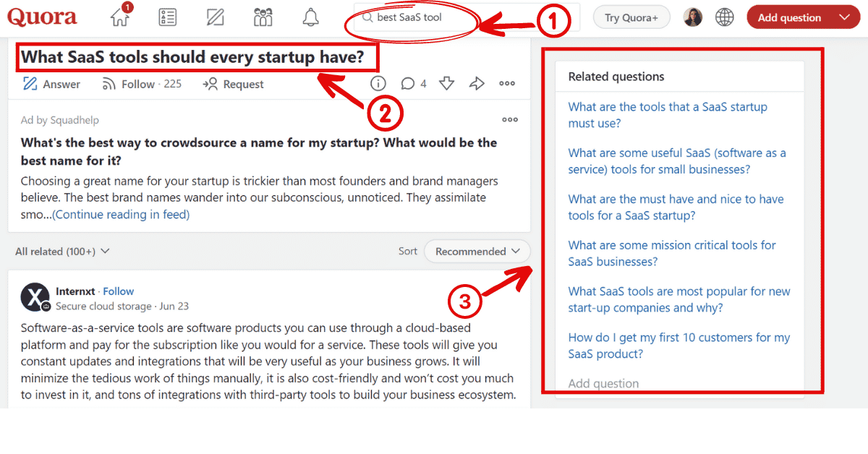Downvote the question
The width and height of the screenshot is (868, 454).
coord(446,84)
